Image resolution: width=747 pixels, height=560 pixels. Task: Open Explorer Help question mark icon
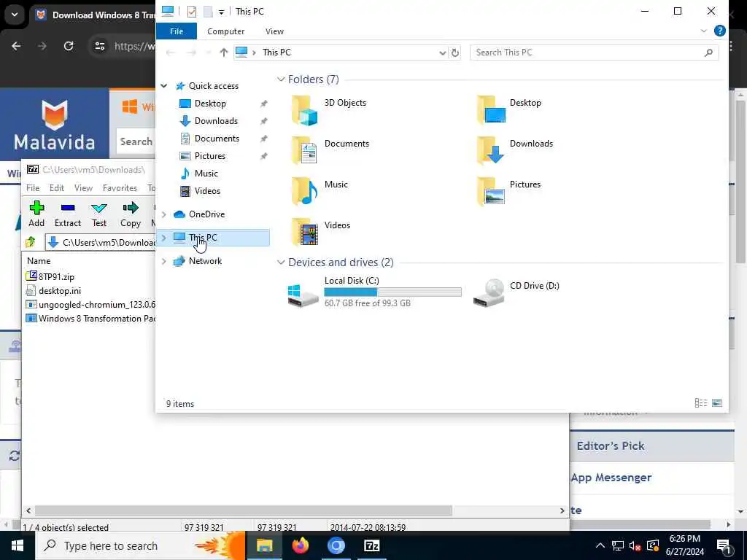coord(720,31)
